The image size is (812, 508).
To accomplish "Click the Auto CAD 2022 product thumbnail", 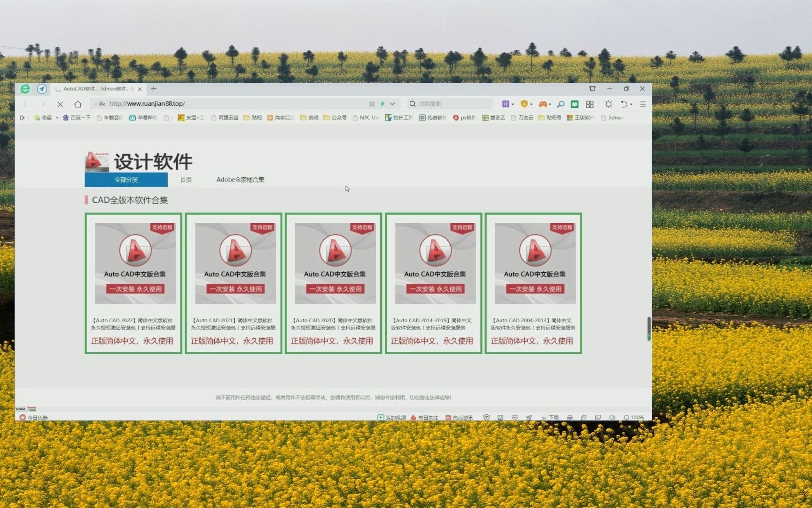I will 135,262.
